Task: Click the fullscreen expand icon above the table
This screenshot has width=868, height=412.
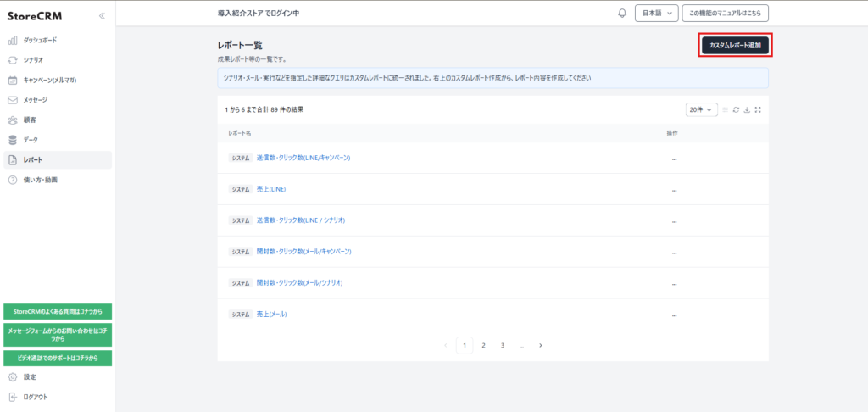Action: [758, 109]
